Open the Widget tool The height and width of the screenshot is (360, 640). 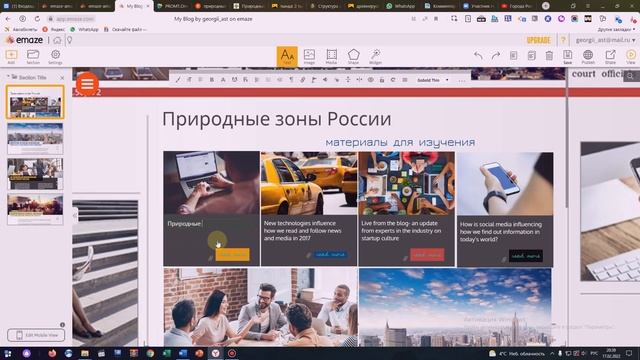376,56
